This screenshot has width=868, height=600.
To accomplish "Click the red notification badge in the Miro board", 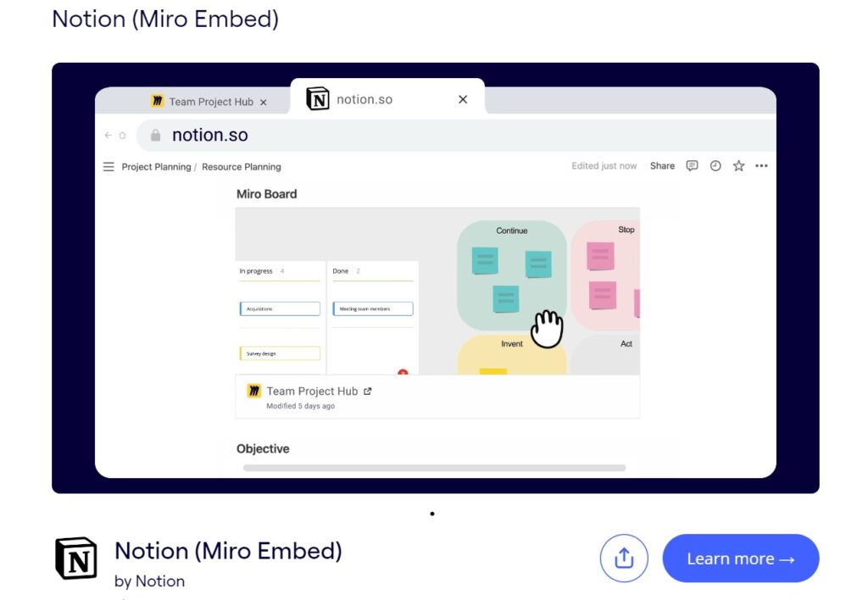I will click(403, 372).
